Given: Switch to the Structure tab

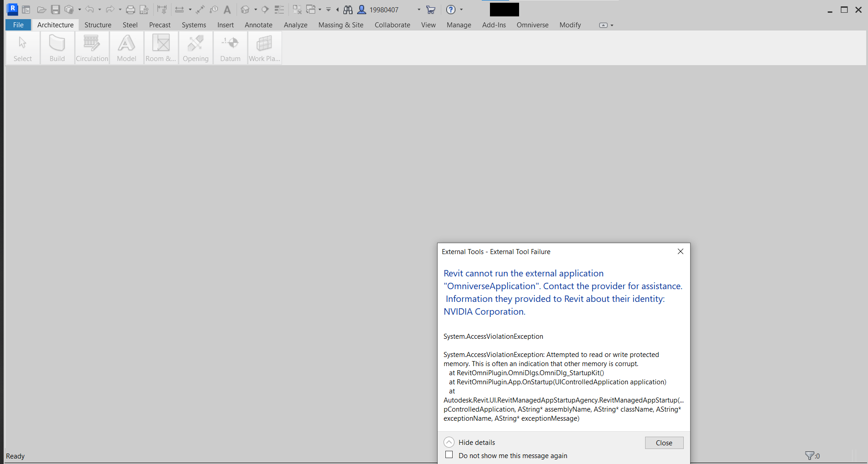Looking at the screenshot, I should point(98,25).
